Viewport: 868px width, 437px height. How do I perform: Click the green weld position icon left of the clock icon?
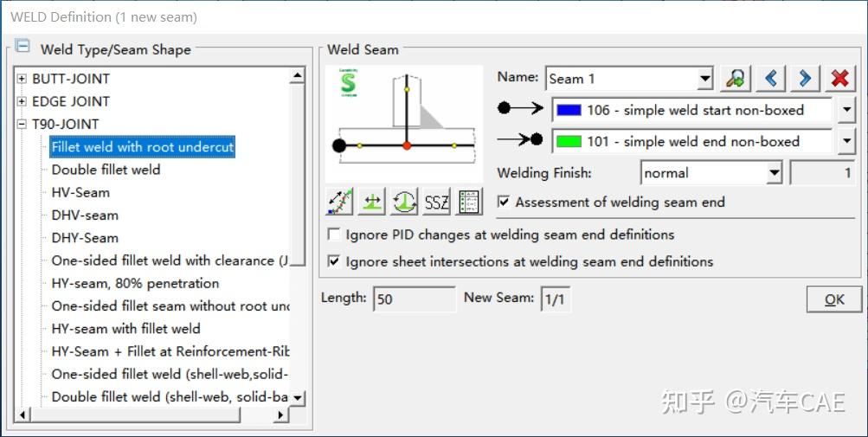click(x=372, y=202)
